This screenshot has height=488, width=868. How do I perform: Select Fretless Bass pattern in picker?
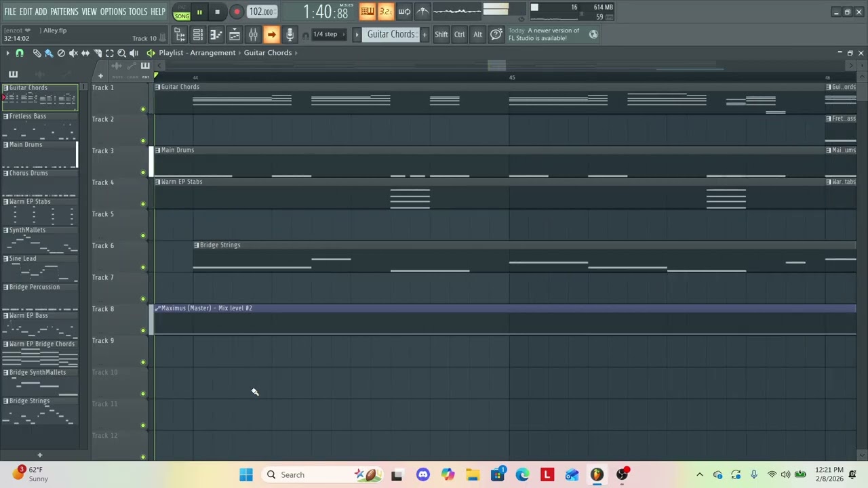[39, 126]
